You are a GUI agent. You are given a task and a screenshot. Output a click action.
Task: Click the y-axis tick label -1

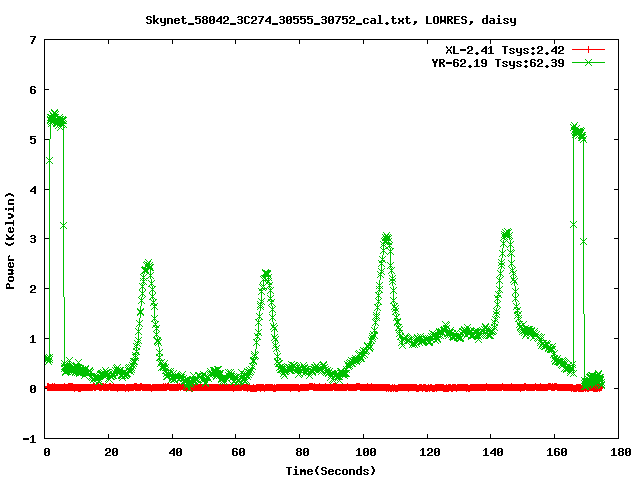(29, 439)
